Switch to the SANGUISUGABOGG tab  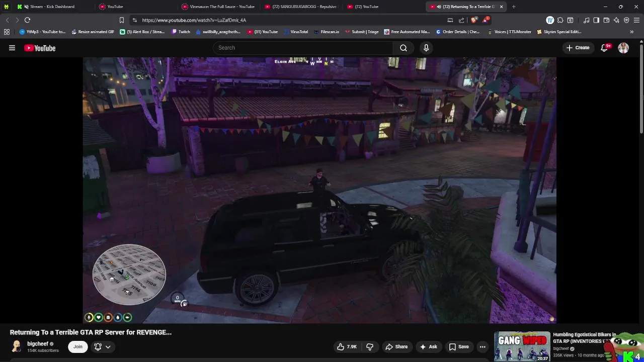pos(301,7)
